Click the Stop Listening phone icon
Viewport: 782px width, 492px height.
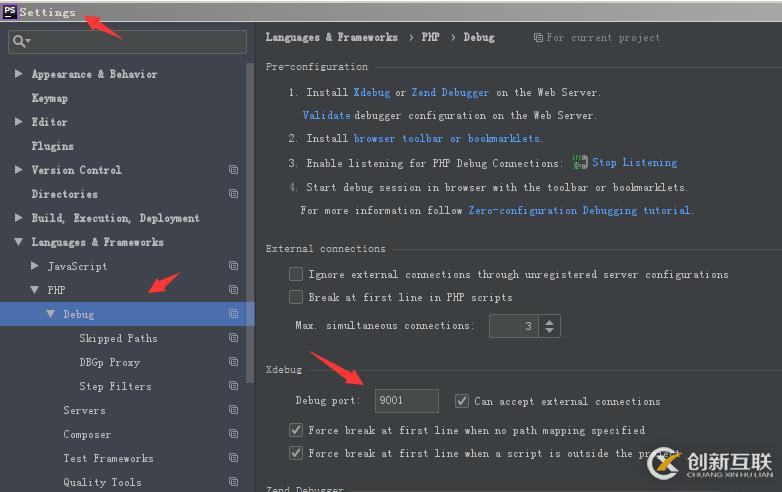click(x=580, y=162)
